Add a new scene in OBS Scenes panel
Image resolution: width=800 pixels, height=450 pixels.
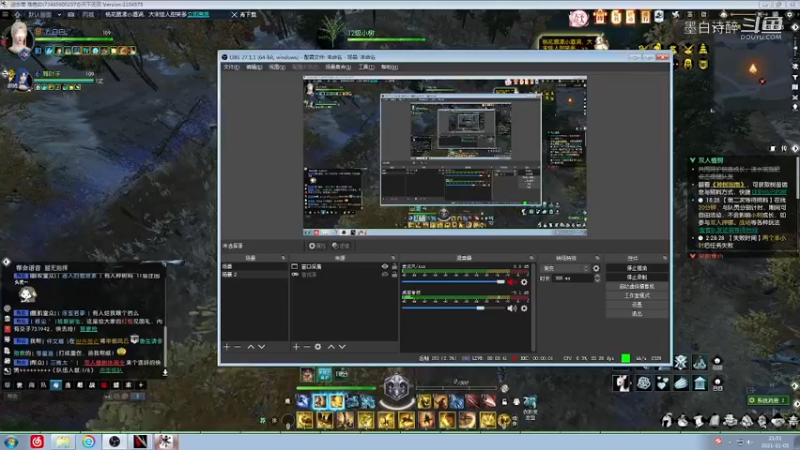click(227, 347)
